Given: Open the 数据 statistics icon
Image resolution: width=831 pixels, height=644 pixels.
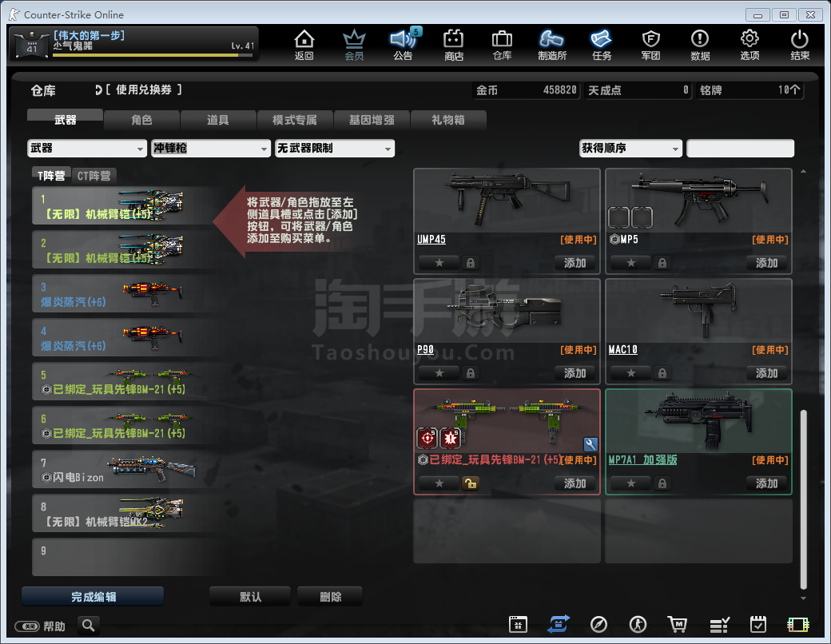Looking at the screenshot, I should 700,45.
